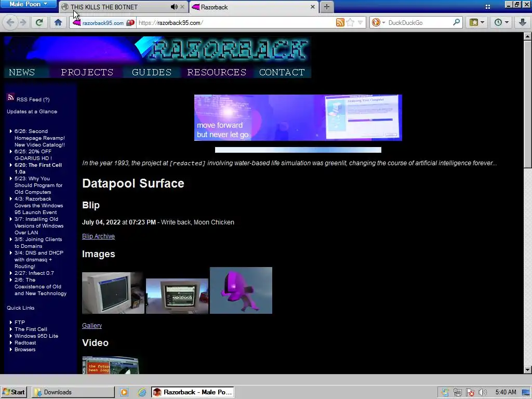The height and width of the screenshot is (399, 532).
Task: Open a new tab with plus button
Action: coord(326,7)
